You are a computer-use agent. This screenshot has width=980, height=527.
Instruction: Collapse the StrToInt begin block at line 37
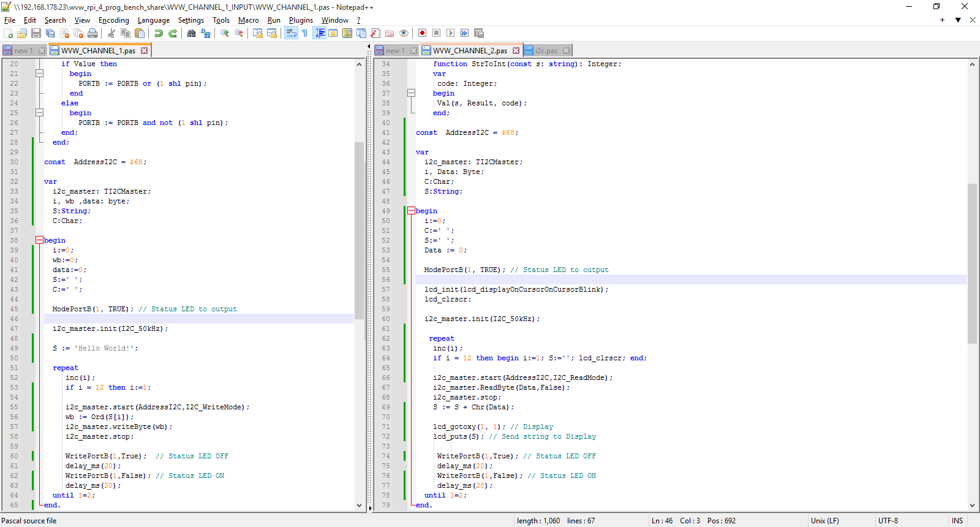(x=411, y=93)
